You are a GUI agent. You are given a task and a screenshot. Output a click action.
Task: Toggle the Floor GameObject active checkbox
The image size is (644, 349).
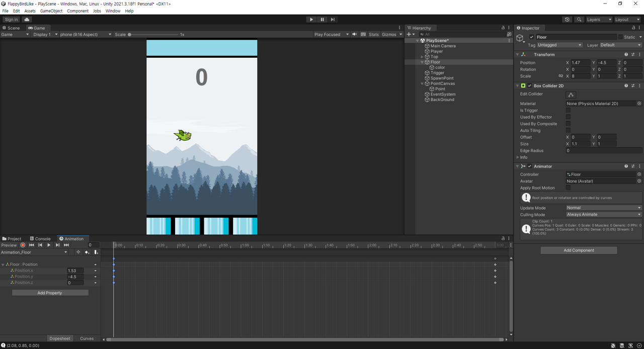531,37
